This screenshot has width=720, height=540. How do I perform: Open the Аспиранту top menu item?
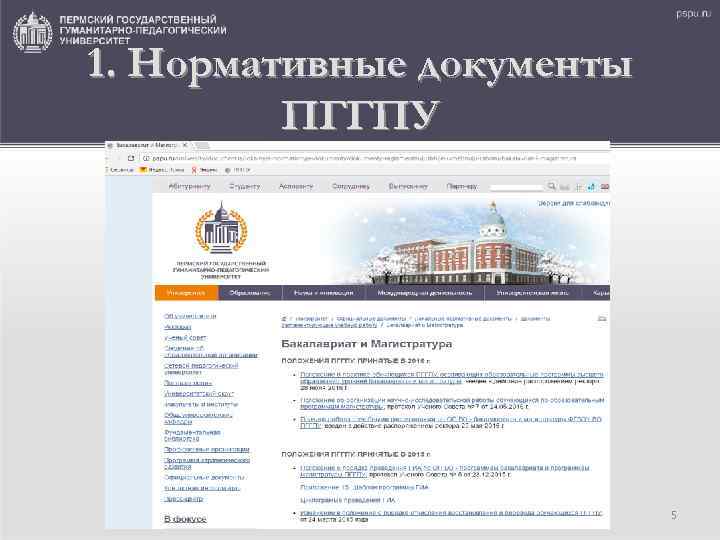[x=296, y=186]
